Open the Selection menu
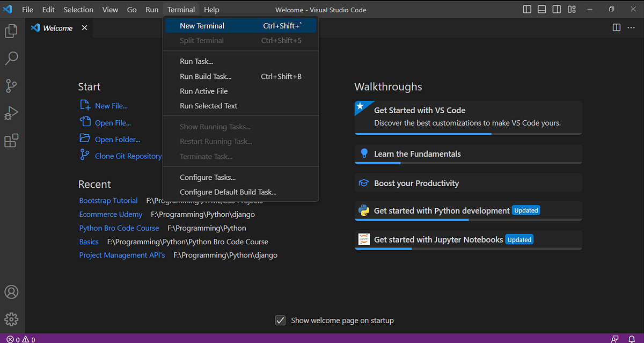Viewport: 644px width, 343px height. pos(78,10)
